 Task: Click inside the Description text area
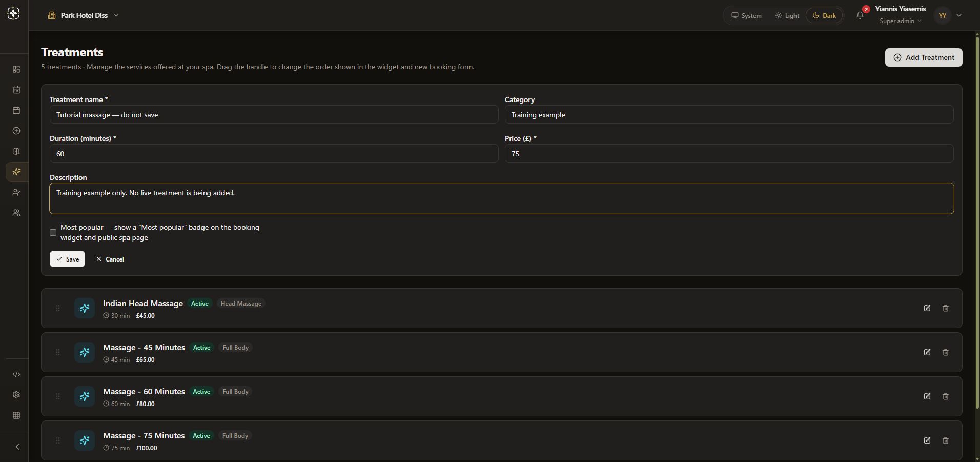(x=501, y=198)
